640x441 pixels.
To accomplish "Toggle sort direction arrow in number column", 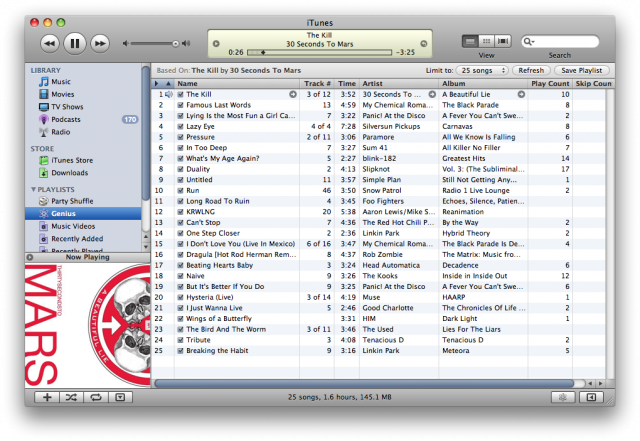I will [168, 84].
